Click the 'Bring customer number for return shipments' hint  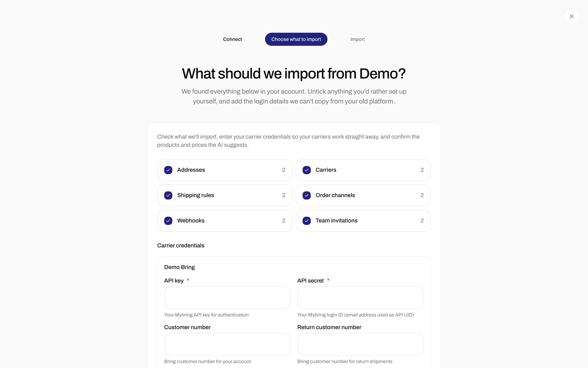click(345, 361)
